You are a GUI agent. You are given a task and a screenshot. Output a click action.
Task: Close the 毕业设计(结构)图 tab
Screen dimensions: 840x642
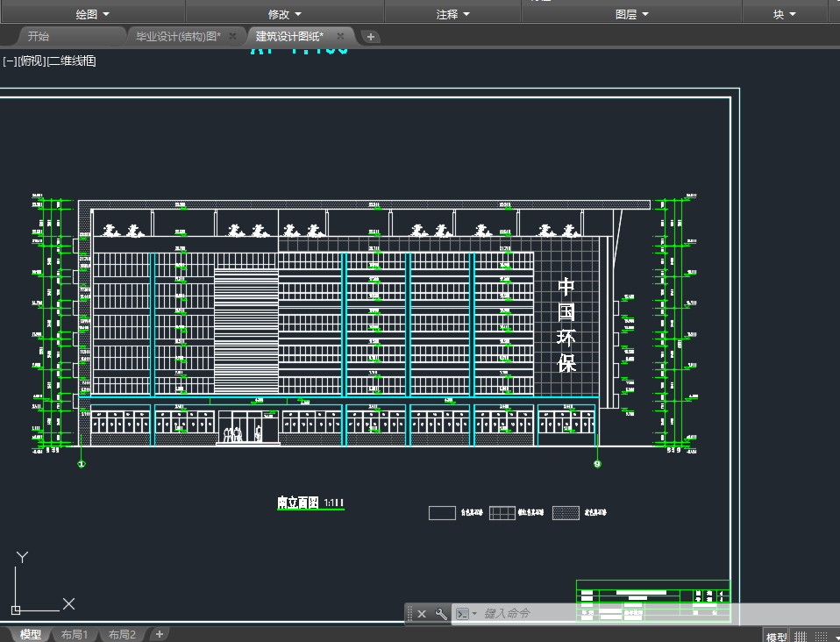[x=232, y=37]
